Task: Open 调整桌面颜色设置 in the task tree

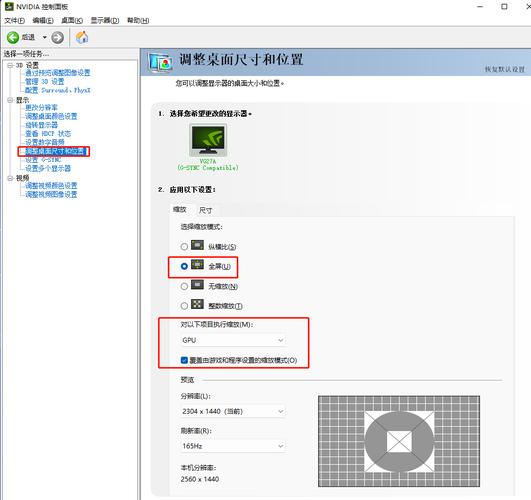Action: click(51, 116)
